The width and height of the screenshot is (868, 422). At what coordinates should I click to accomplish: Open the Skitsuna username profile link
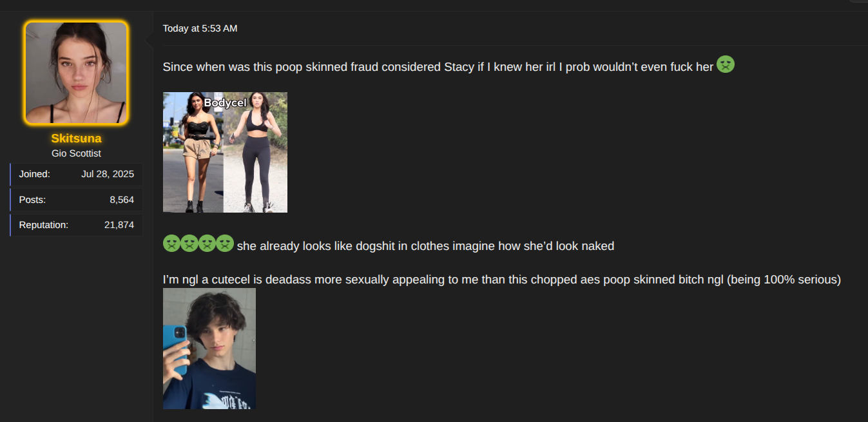point(76,139)
